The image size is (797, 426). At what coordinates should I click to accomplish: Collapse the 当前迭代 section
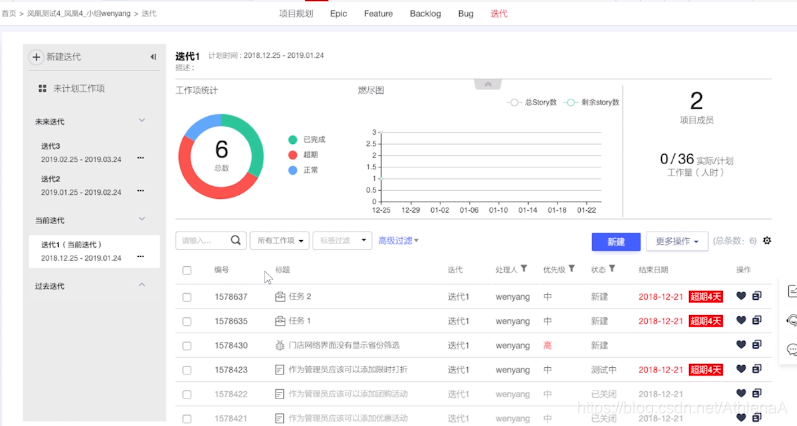pyautogui.click(x=142, y=219)
